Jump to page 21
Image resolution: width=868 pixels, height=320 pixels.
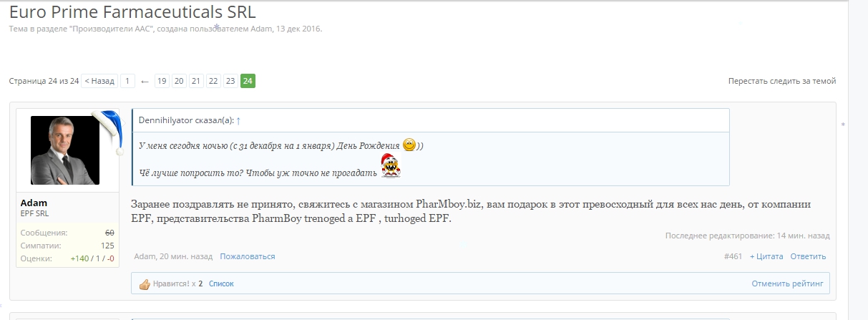pyautogui.click(x=196, y=81)
